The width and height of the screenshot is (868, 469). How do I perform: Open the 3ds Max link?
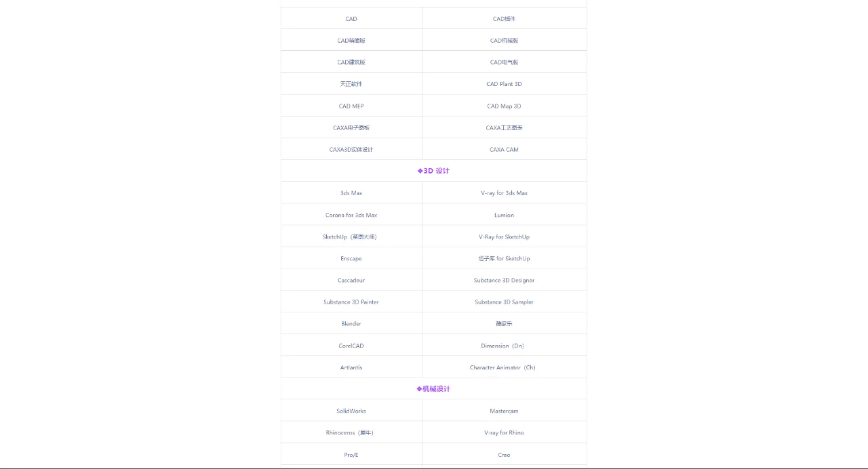tap(351, 193)
